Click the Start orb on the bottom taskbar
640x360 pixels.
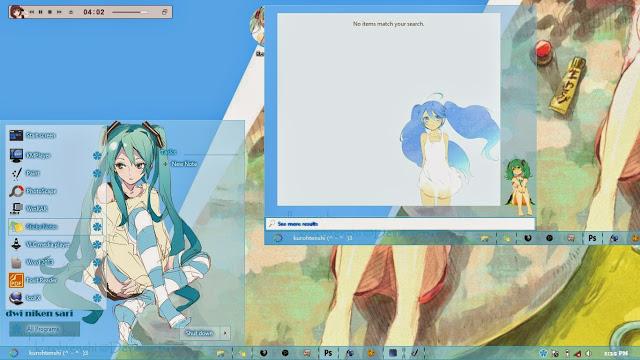13,353
